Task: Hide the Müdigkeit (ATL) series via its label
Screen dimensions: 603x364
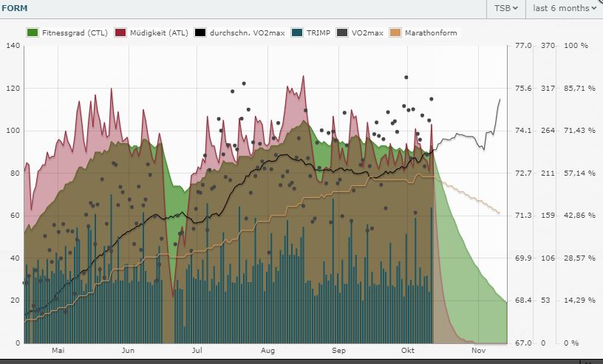Action: 158,33
